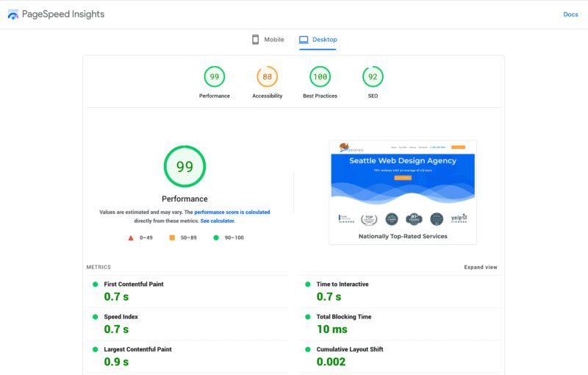This screenshot has width=588, height=375.
Task: Select the SEO score gauge of 92
Action: (373, 76)
